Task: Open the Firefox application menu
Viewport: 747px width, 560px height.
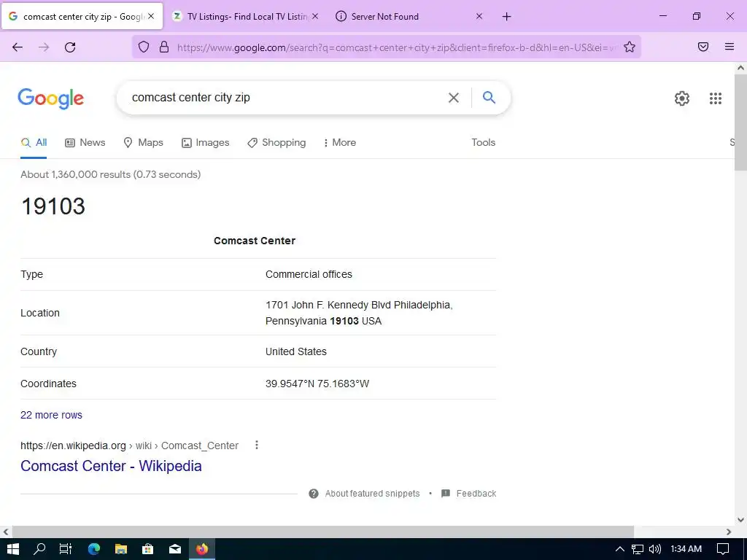Action: pyautogui.click(x=729, y=47)
